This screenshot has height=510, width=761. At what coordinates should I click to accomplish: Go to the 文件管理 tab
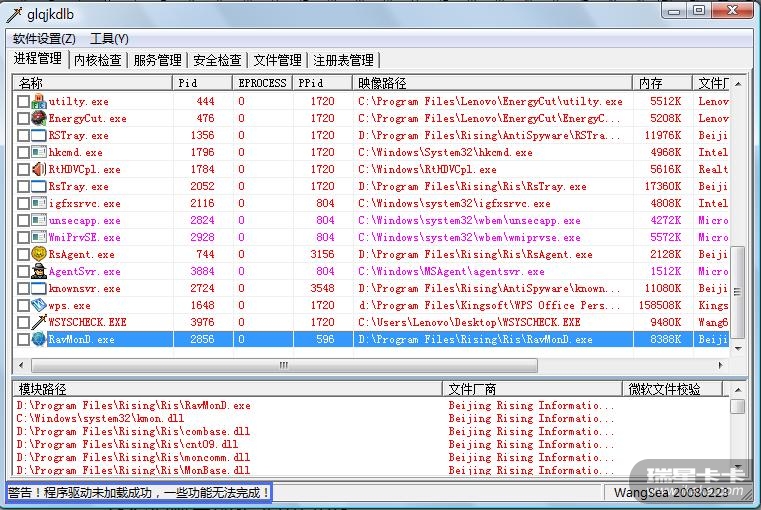click(x=278, y=60)
